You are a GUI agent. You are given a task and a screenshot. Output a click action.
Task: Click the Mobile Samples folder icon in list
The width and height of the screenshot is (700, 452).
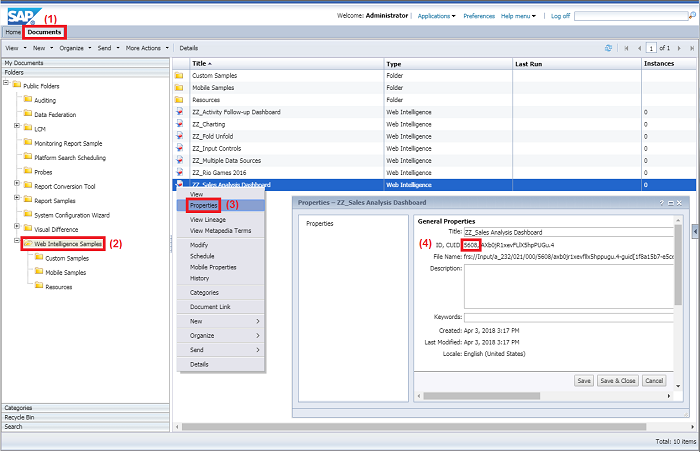click(179, 88)
